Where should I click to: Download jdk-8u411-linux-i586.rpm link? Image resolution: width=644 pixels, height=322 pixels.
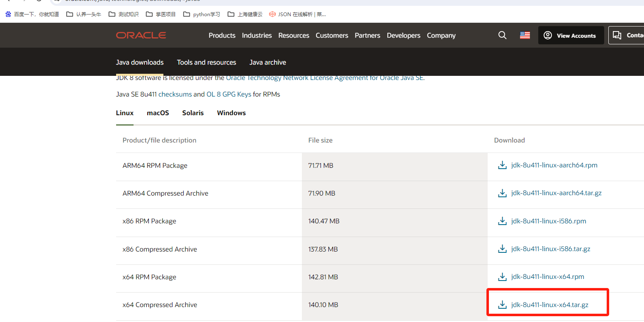549,221
